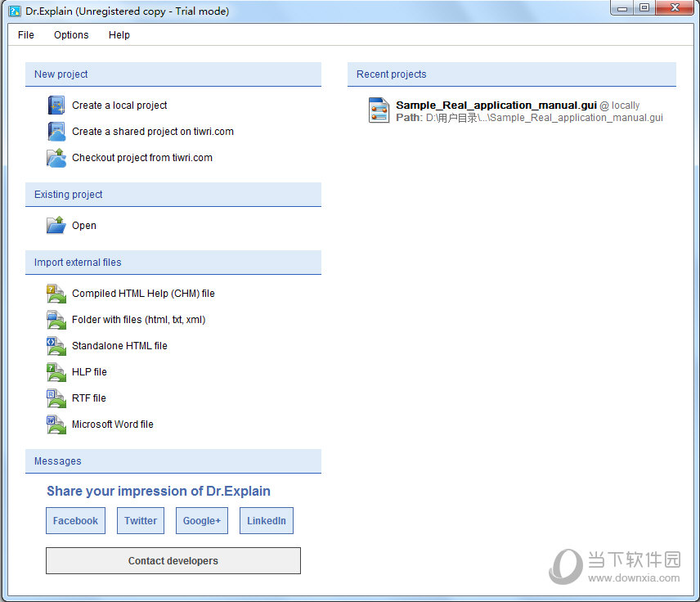Click the Microsoft Word file import icon
Viewport: 700px width, 602px height.
pos(56,425)
